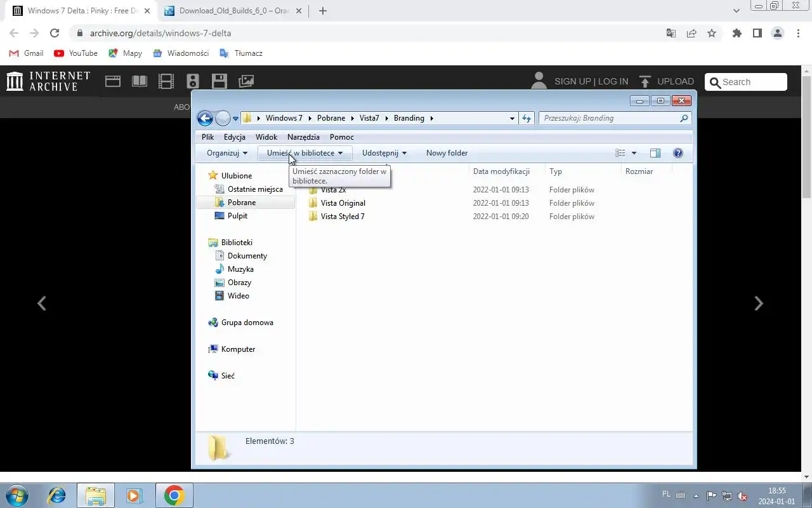812x508 pixels.
Task: Open the Muzyka library
Action: click(240, 269)
